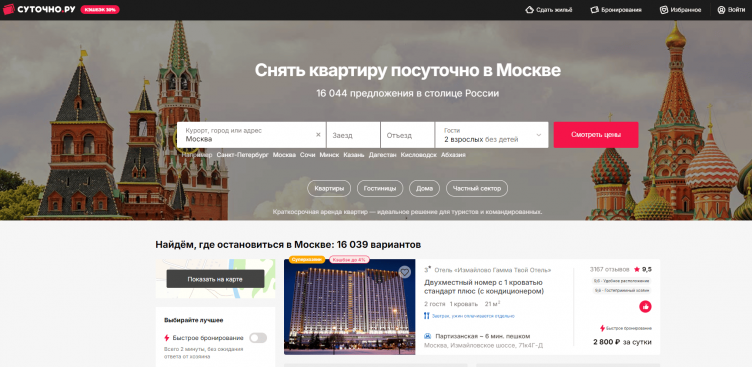Expand the Гости guests dropdown
Screen dimensions: 752x367
click(x=492, y=135)
